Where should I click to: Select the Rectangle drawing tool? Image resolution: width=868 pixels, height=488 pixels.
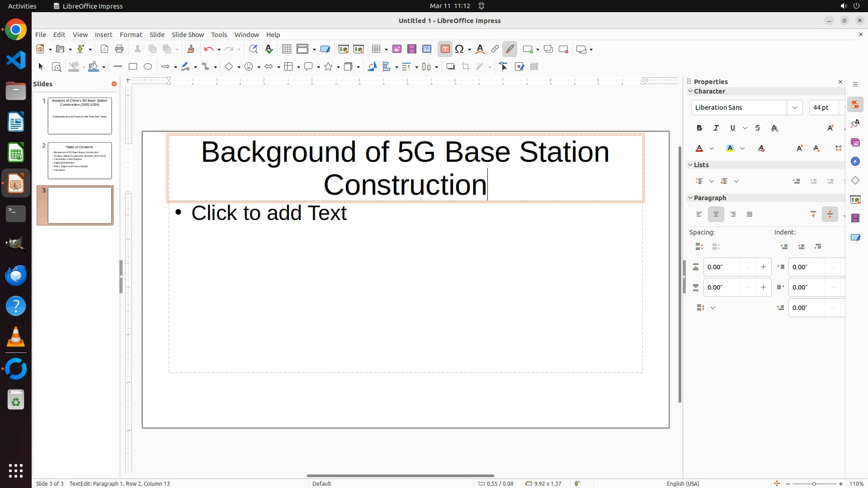coord(133,67)
